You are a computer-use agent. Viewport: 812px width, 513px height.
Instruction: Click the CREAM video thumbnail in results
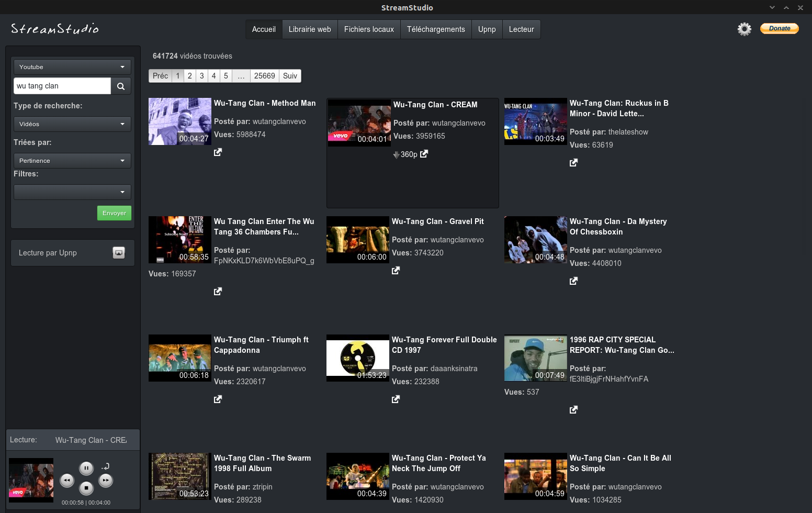[x=359, y=123]
